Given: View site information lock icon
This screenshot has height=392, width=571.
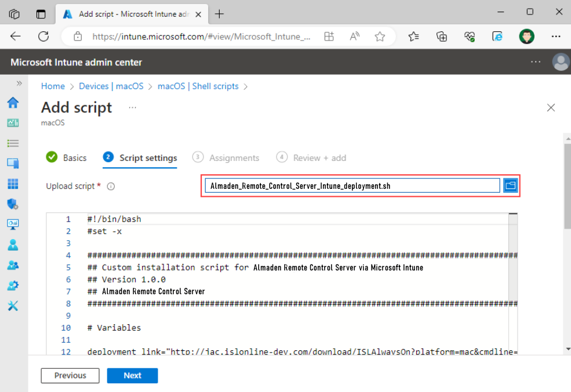Looking at the screenshot, I should click(x=78, y=36).
